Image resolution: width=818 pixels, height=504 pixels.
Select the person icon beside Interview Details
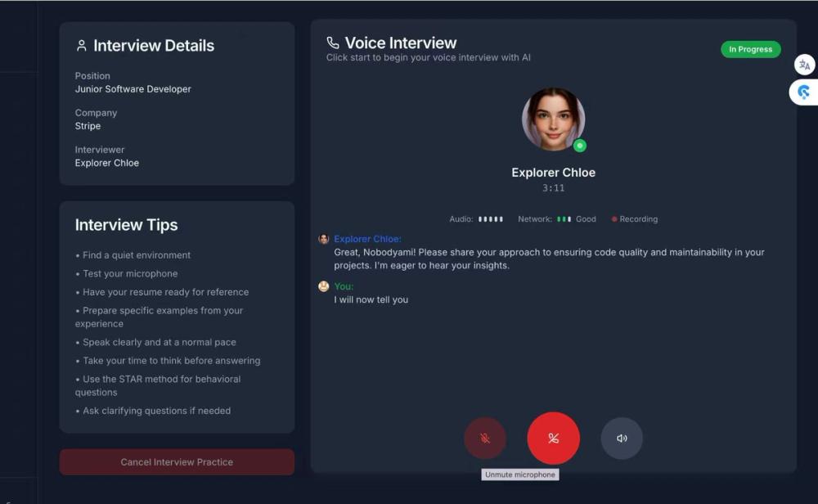pyautogui.click(x=80, y=45)
